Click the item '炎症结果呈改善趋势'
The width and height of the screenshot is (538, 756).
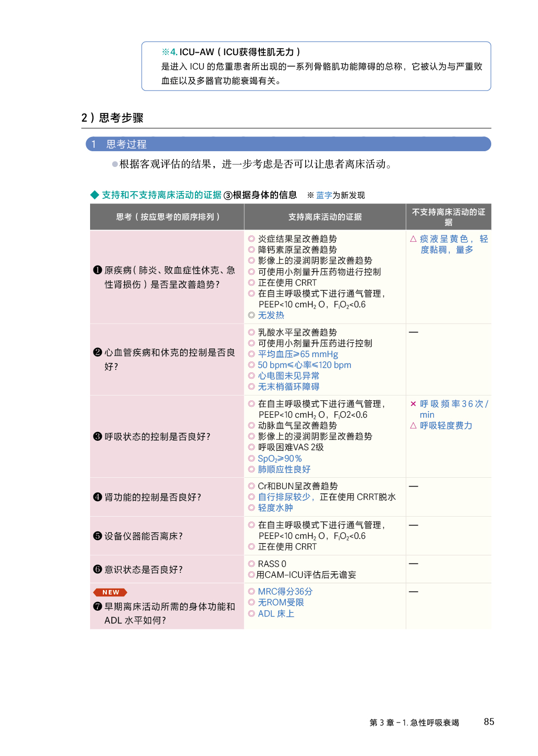click(297, 239)
